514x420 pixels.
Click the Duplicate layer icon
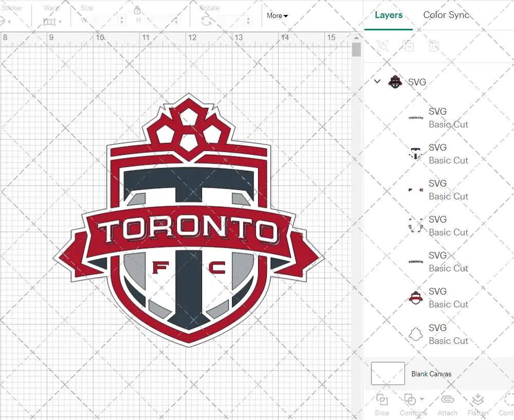click(409, 46)
